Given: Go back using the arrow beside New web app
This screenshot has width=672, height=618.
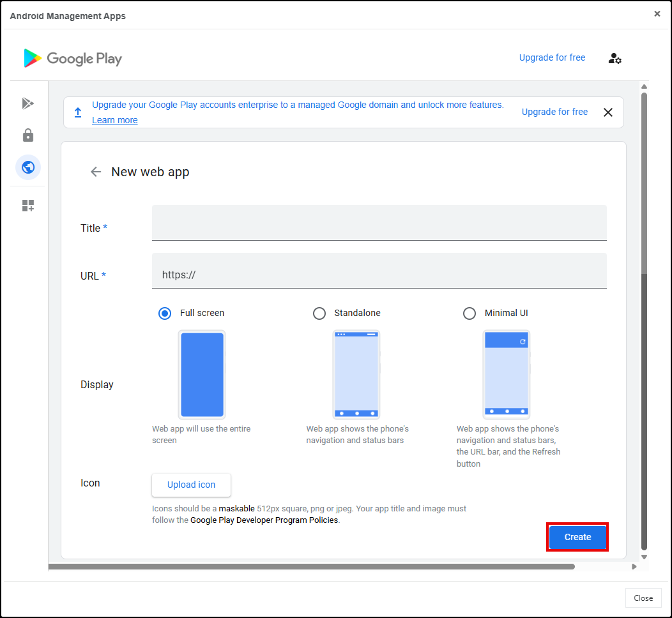Looking at the screenshot, I should pos(96,172).
